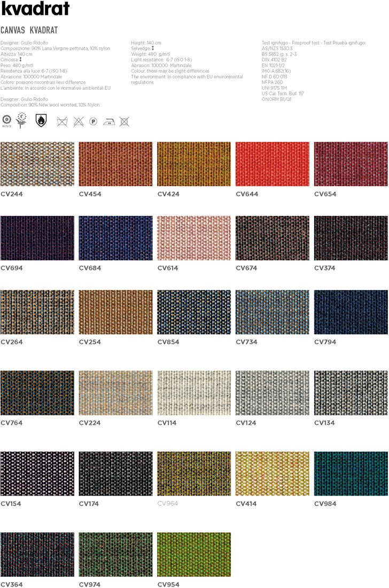This screenshot has height=588, width=389.
Task: Click the 'CV114' label text
Action: coord(167,423)
